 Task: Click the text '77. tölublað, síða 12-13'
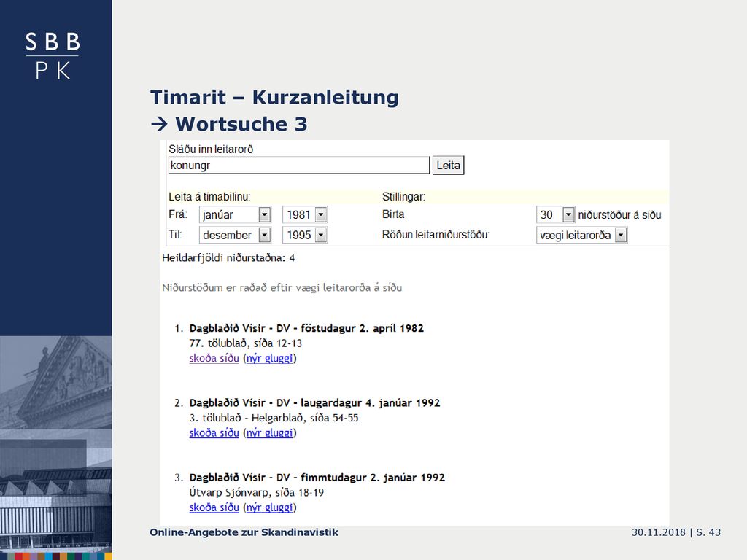coord(245,343)
